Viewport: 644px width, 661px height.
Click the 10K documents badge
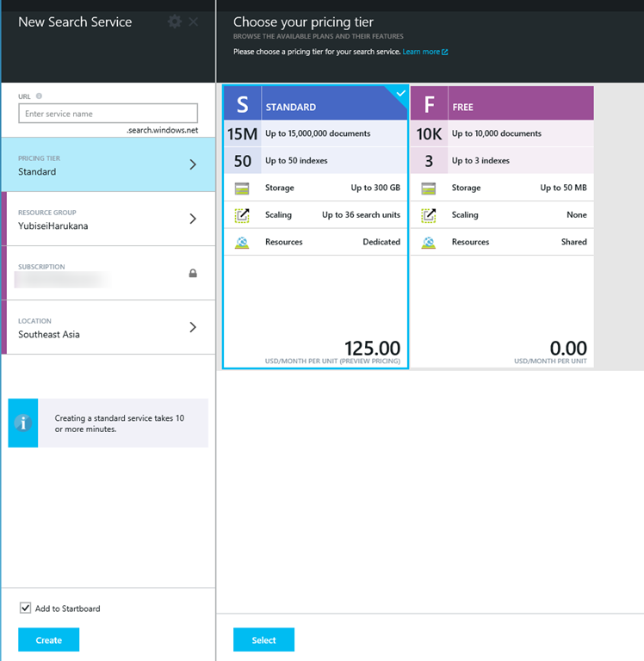tap(429, 134)
